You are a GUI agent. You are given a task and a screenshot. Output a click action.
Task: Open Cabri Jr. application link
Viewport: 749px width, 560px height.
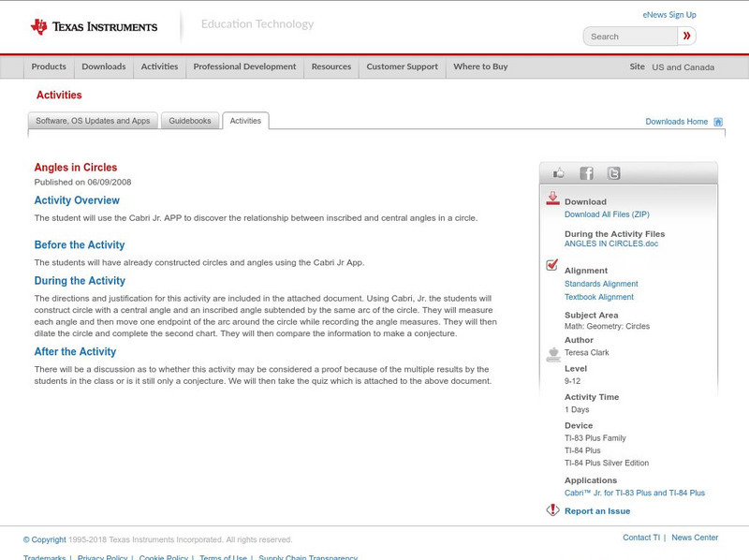click(x=634, y=493)
